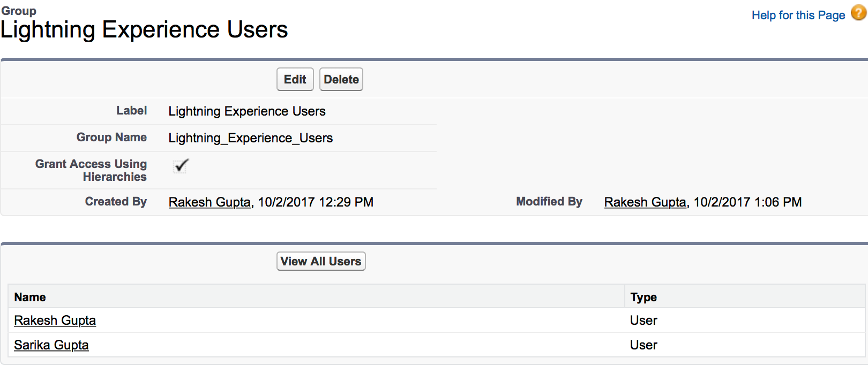Click the Label field value text
The image size is (868, 366).
point(247,111)
